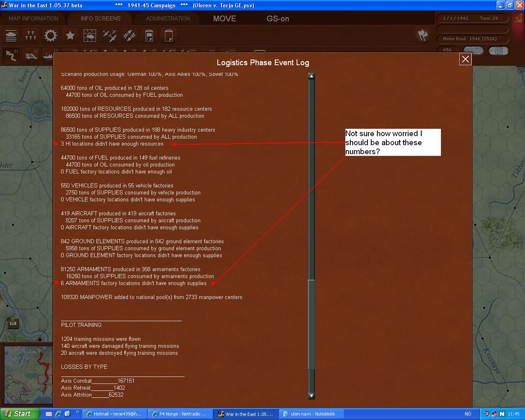Image resolution: width=525 pixels, height=420 pixels.
Task: Open the commander's report clipboard with flag
Action: click(x=149, y=36)
